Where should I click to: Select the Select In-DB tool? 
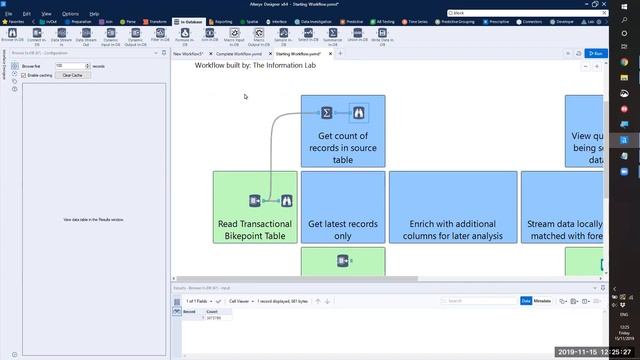(x=308, y=35)
